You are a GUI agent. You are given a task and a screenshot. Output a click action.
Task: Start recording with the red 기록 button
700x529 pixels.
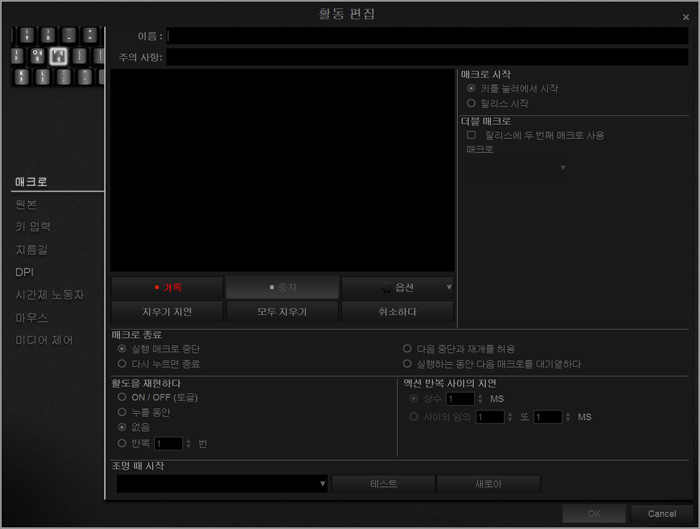[x=167, y=288]
